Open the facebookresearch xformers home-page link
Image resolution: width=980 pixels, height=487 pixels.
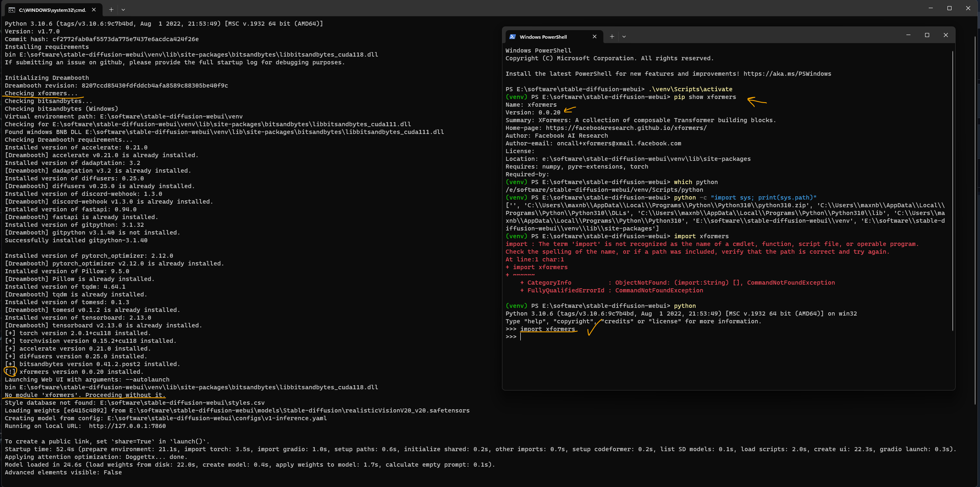coord(626,128)
